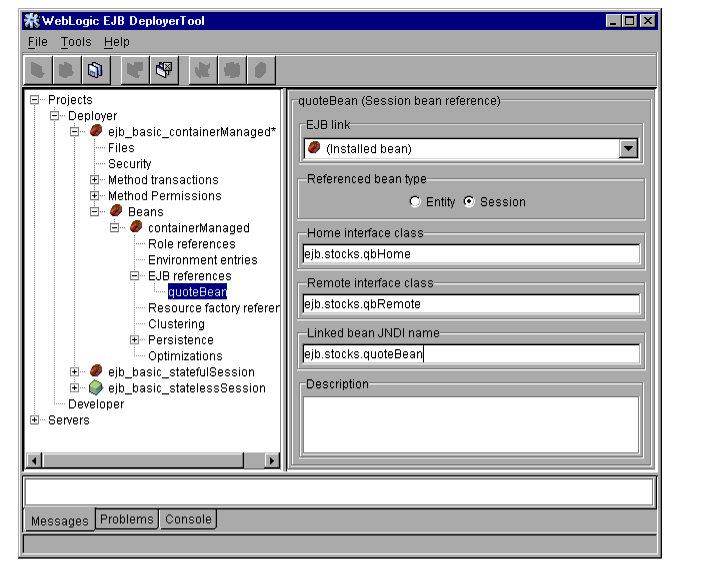Select Environment entries tree item
The height and width of the screenshot is (561, 713).
[203, 260]
